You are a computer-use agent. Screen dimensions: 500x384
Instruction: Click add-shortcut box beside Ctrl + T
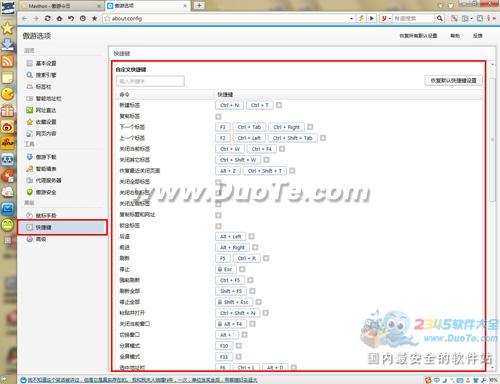click(279, 105)
